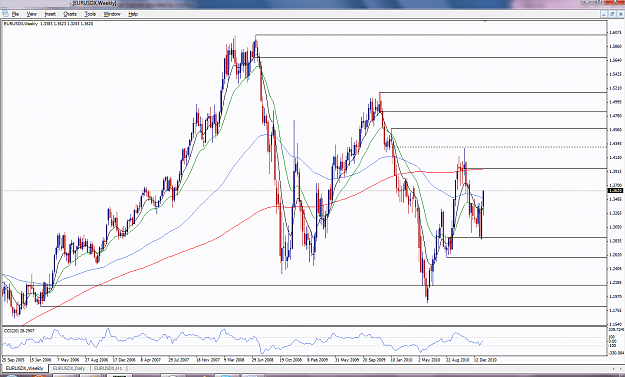Image resolution: width=625 pixels, height=377 pixels.
Task: Click the 31 May 2009 date label
Action: click(347, 359)
